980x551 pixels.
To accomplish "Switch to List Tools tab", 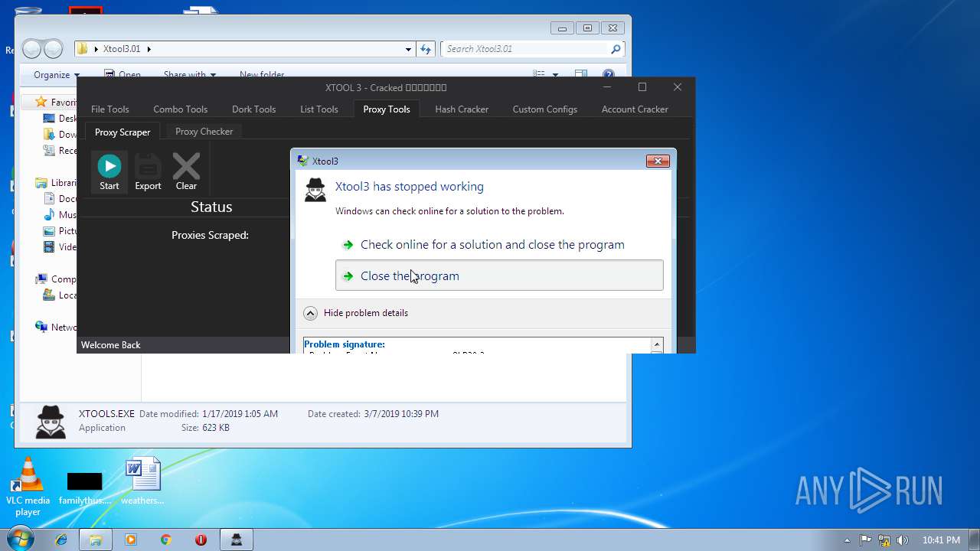I will tap(318, 109).
